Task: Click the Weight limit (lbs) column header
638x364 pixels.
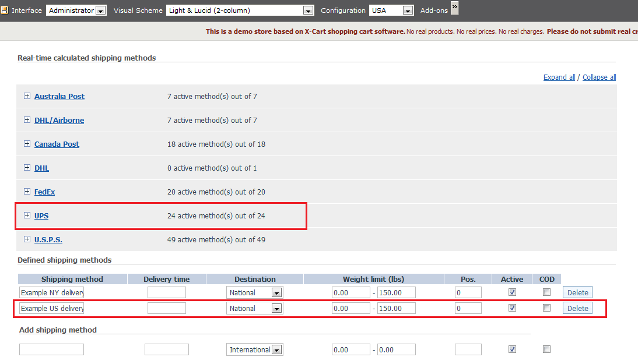Action: coord(373,279)
